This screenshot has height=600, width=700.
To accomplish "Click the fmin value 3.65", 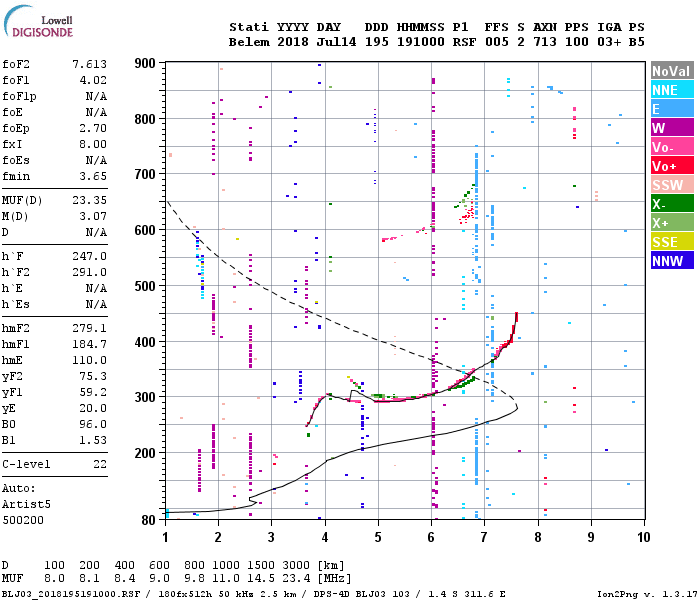I will 93,176.
